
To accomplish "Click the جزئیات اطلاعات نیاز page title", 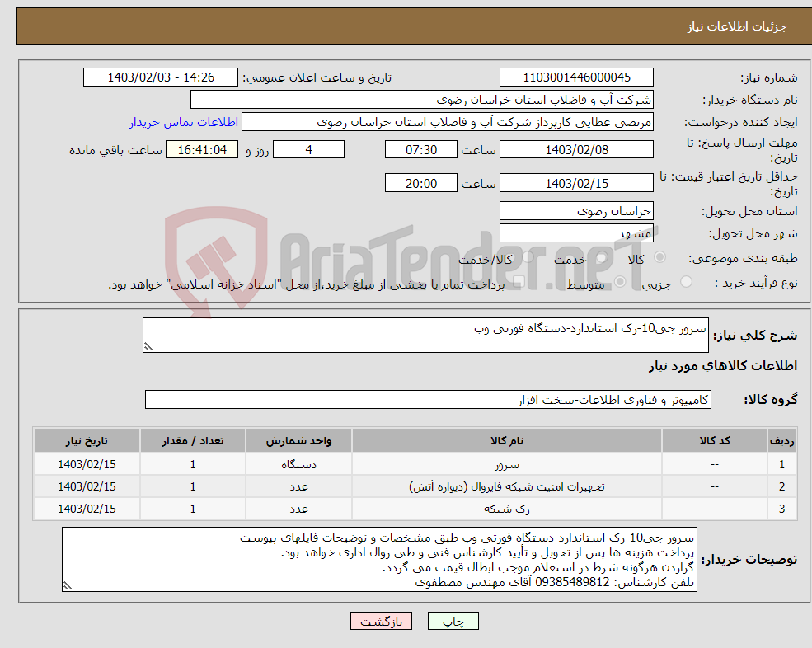I will point(736,26).
